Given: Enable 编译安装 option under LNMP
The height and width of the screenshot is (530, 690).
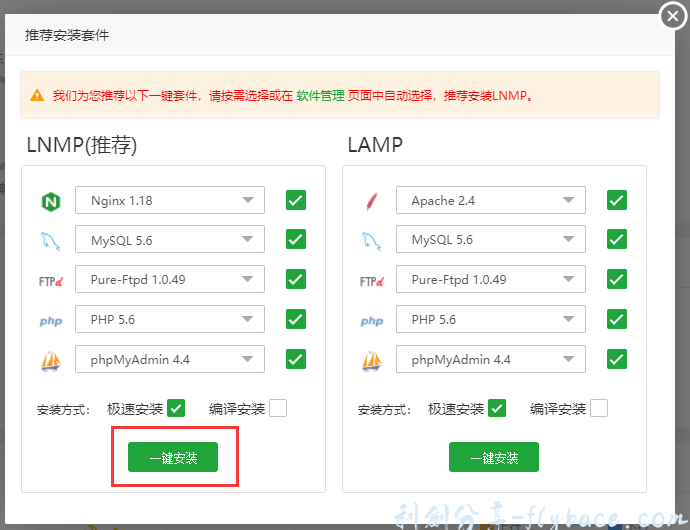Looking at the screenshot, I should click(x=277, y=408).
